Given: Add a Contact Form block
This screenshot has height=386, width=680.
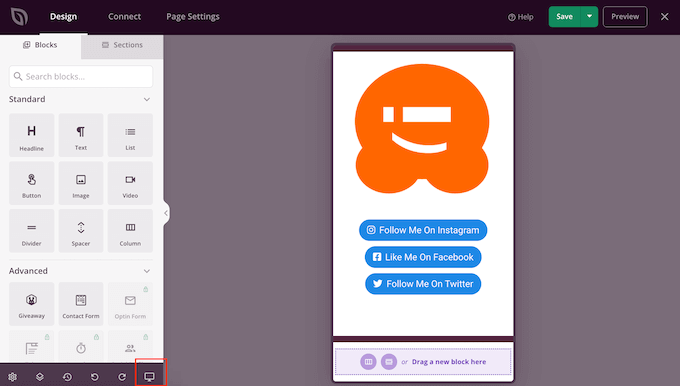Looking at the screenshot, I should point(81,304).
